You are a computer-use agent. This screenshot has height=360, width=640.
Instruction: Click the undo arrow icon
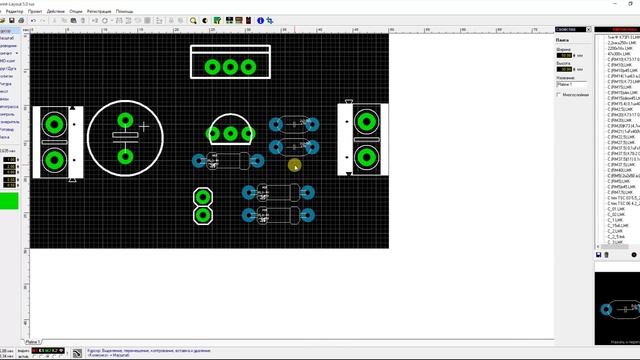point(33,20)
